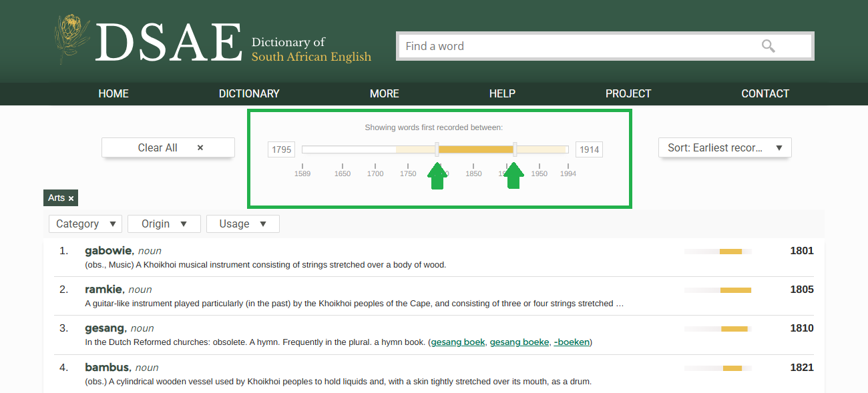This screenshot has height=393, width=868.
Task: Open the HOME menu item
Action: click(x=114, y=93)
